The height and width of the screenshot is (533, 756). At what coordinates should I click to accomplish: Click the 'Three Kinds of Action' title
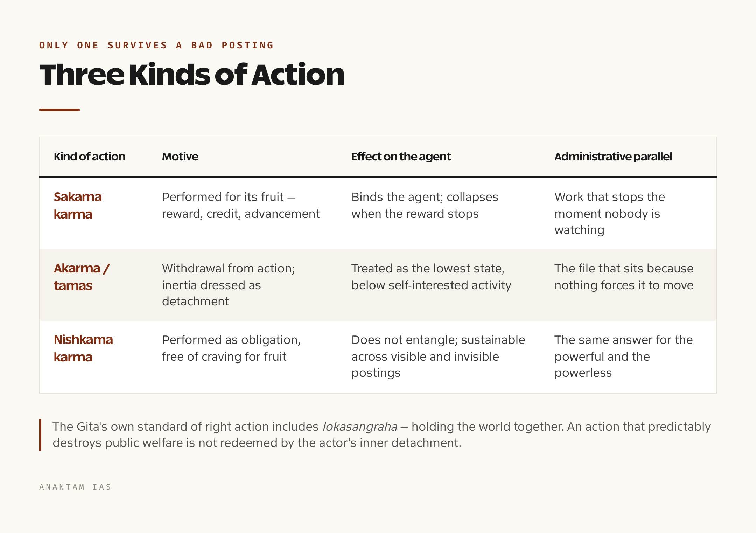(192, 74)
